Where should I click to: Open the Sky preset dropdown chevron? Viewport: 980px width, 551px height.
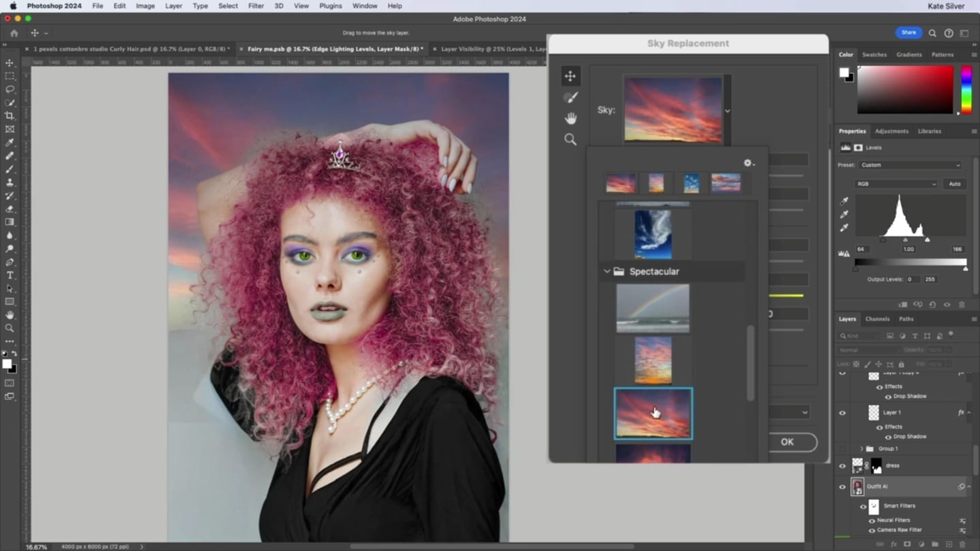(x=727, y=110)
